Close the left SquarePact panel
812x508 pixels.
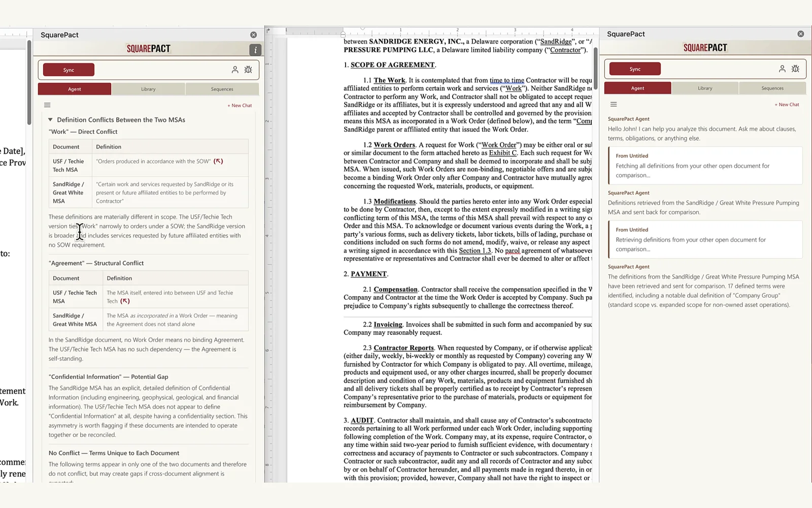253,35
